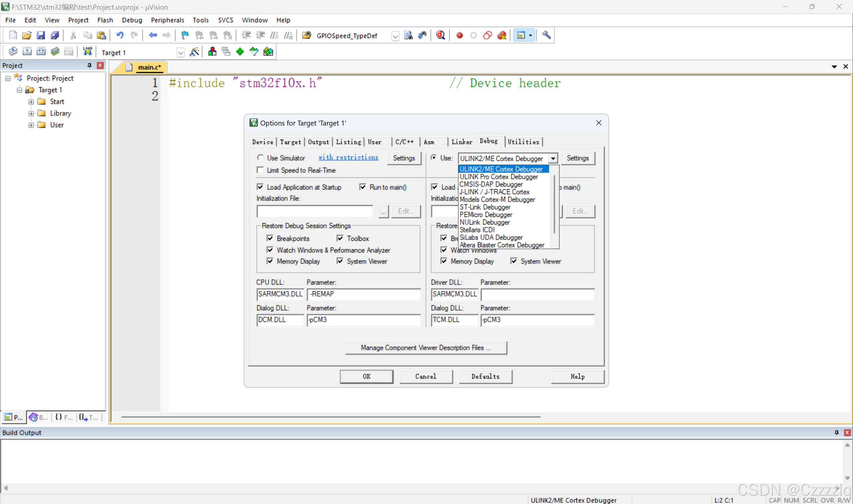
Task: Click the Configuration wrench icon
Action: coord(546,35)
